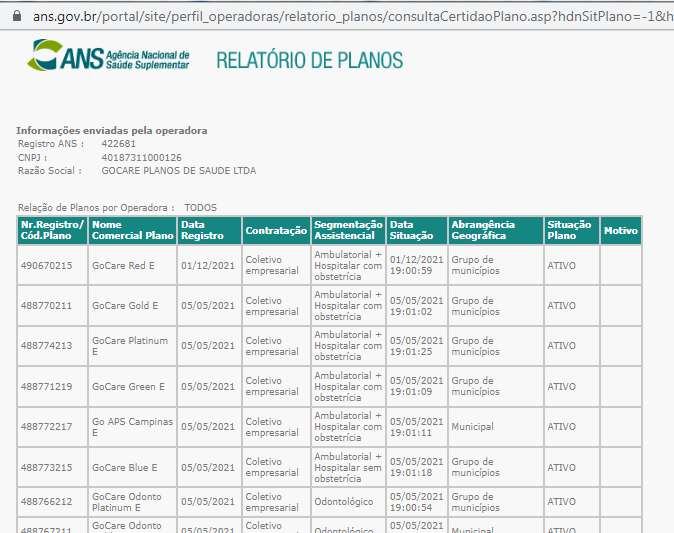Image resolution: width=674 pixels, height=533 pixels.
Task: Click the Data Situação column header
Action: click(x=417, y=230)
